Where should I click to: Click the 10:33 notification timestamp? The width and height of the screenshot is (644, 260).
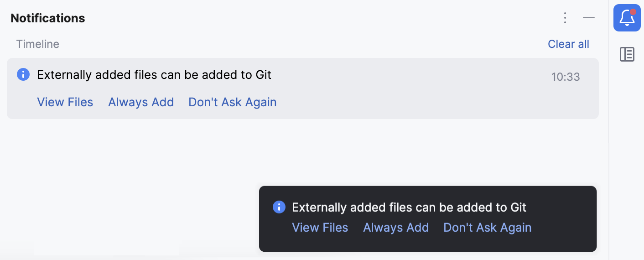click(x=566, y=77)
